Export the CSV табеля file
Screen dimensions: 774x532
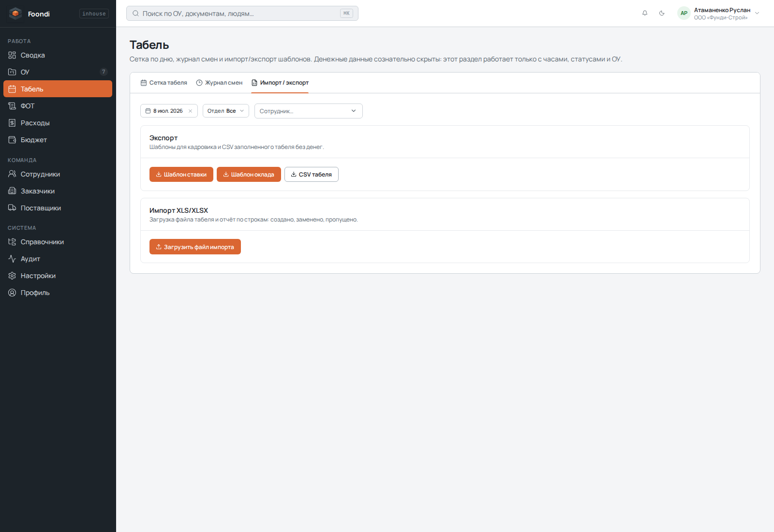tap(312, 175)
